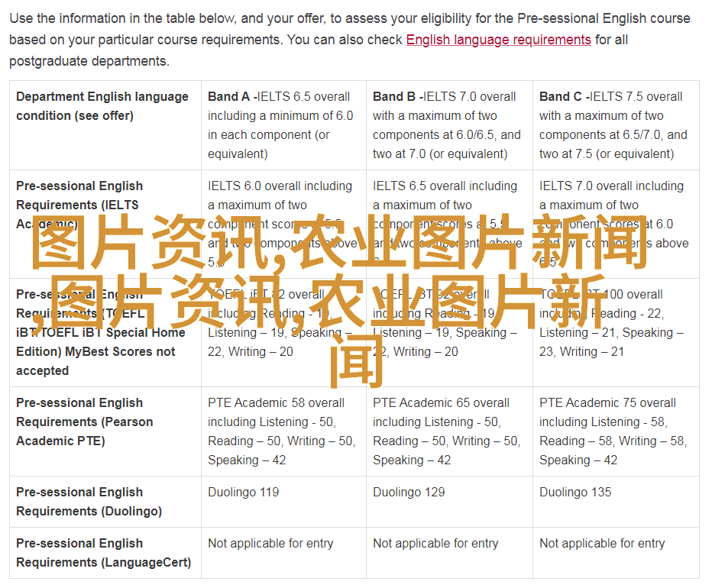
Task: Click the 'Duolingo 129' cell
Action: click(x=449, y=502)
